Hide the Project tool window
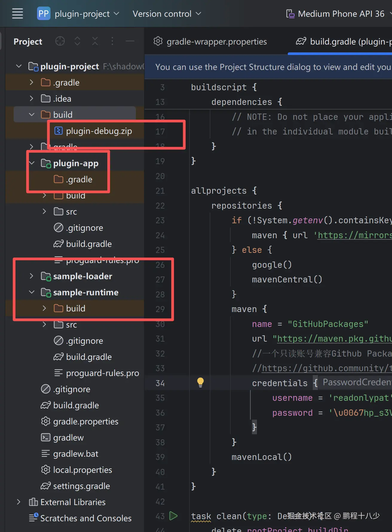The width and height of the screenshot is (392, 532). click(x=130, y=41)
